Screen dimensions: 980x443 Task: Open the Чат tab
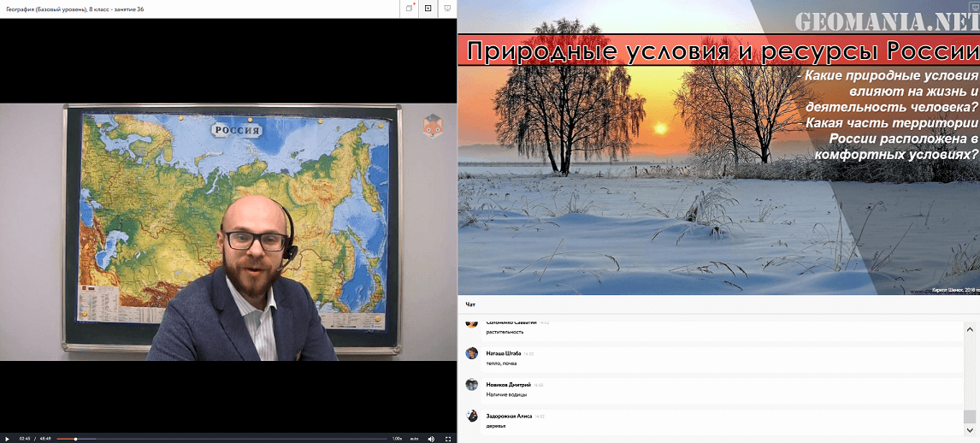[x=470, y=304]
